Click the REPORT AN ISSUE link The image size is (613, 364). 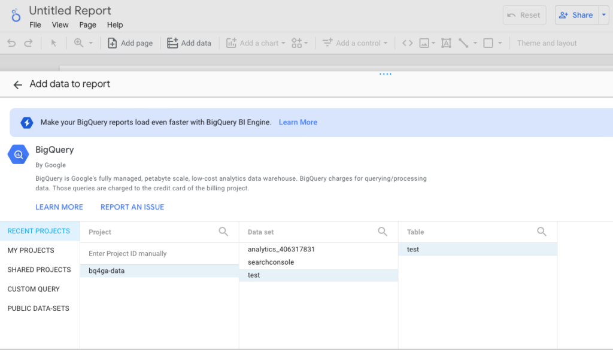(x=132, y=207)
